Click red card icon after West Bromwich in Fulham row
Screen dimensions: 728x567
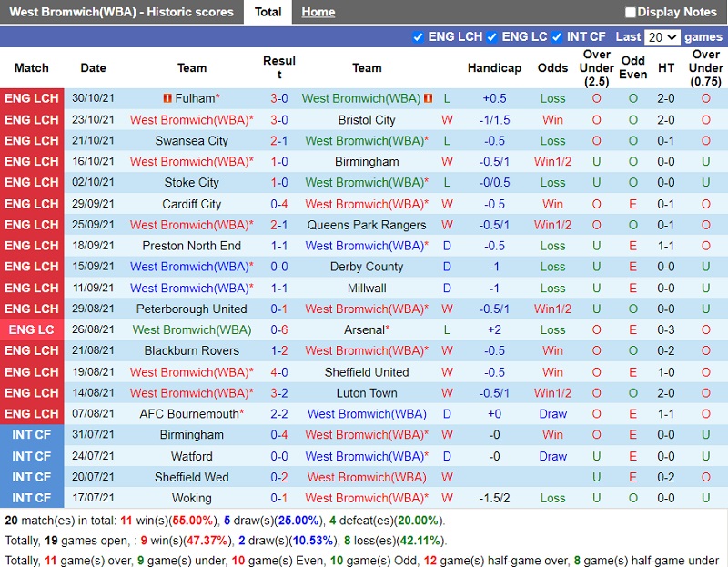tap(429, 98)
